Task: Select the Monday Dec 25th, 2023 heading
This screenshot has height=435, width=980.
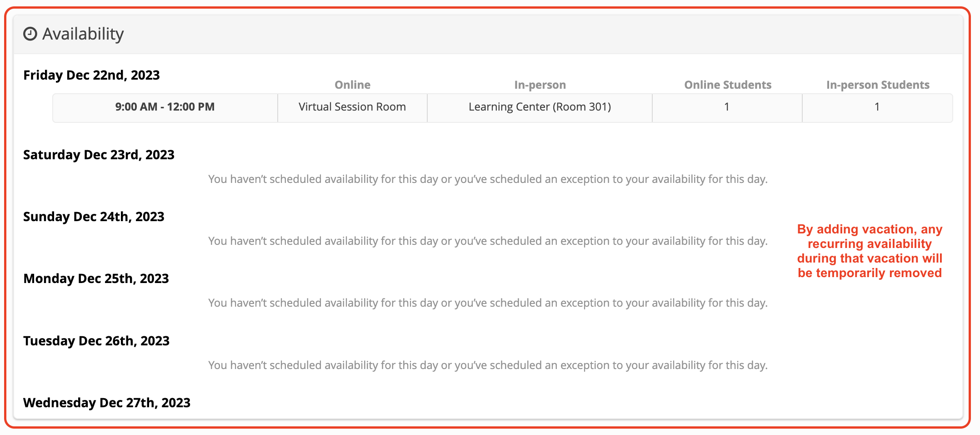Action: [96, 279]
